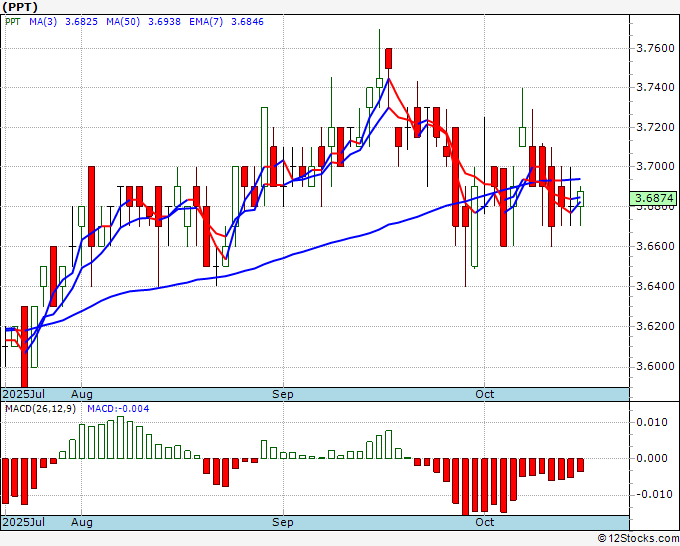
Task: Click the 3.6600 price axis label
Action: [655, 246]
